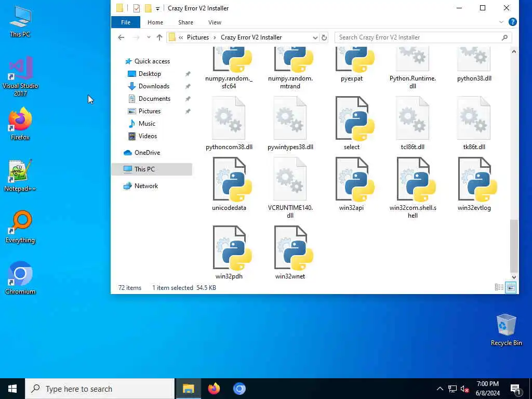Click Pictures in the address breadcrumb
Screen dimensions: 532x399
(198, 37)
